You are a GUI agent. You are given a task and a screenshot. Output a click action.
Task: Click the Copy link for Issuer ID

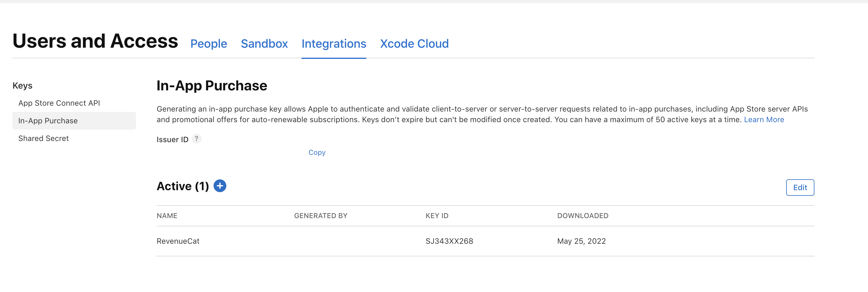pos(317,152)
